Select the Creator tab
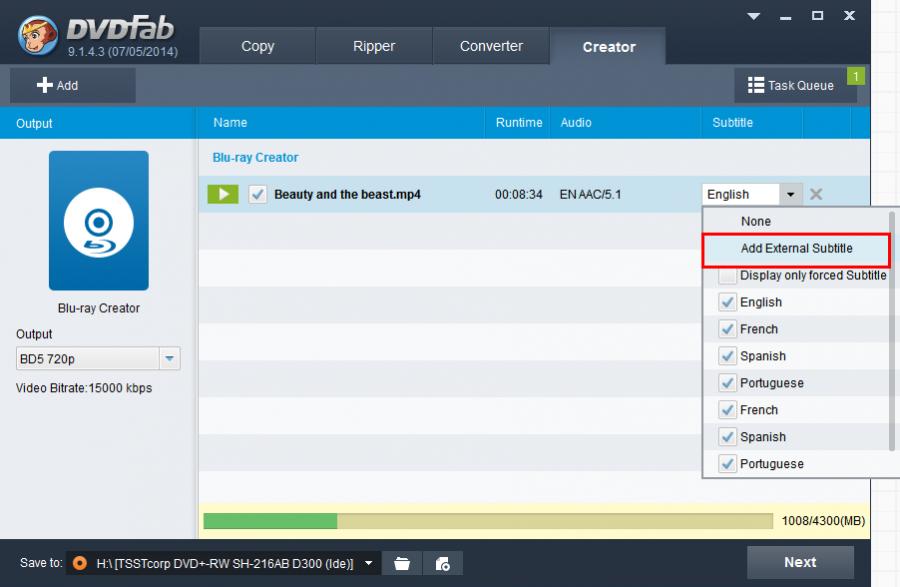Viewport: 900px width, 587px height. tap(608, 46)
